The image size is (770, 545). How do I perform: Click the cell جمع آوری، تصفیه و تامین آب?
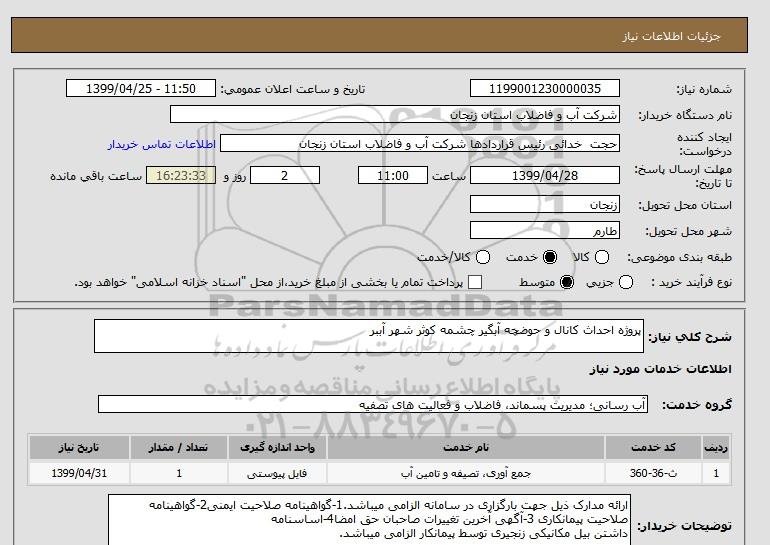pos(466,473)
